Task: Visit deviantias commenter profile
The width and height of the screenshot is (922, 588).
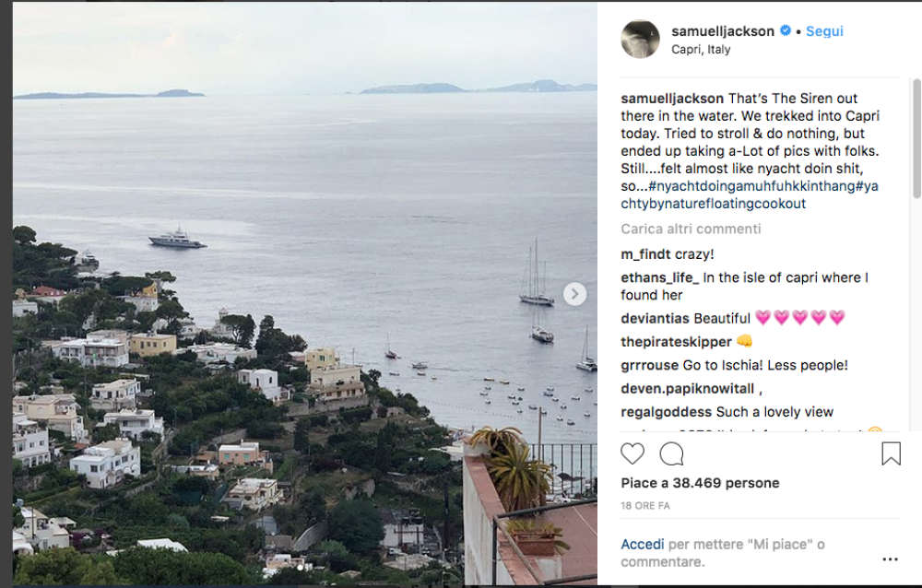Action: [x=656, y=319]
